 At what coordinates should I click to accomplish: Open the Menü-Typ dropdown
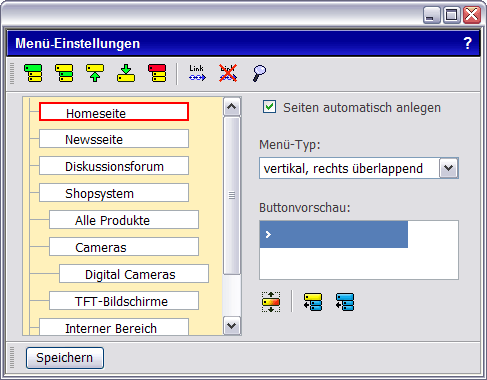tap(449, 168)
